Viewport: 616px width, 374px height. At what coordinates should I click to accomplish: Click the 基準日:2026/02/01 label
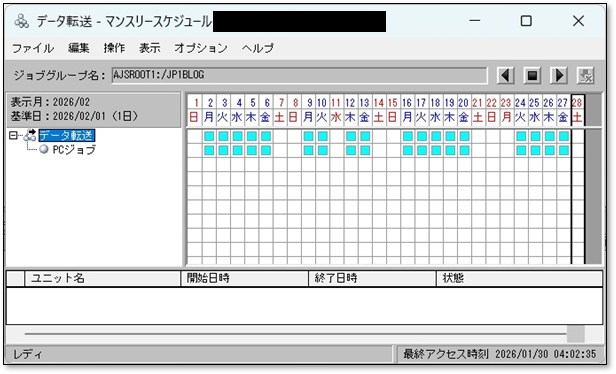click(75, 116)
